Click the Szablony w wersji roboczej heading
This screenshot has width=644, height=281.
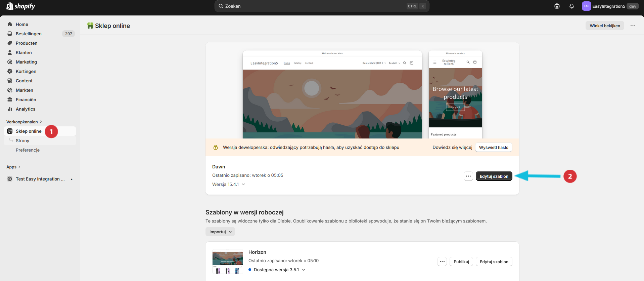[x=244, y=212]
